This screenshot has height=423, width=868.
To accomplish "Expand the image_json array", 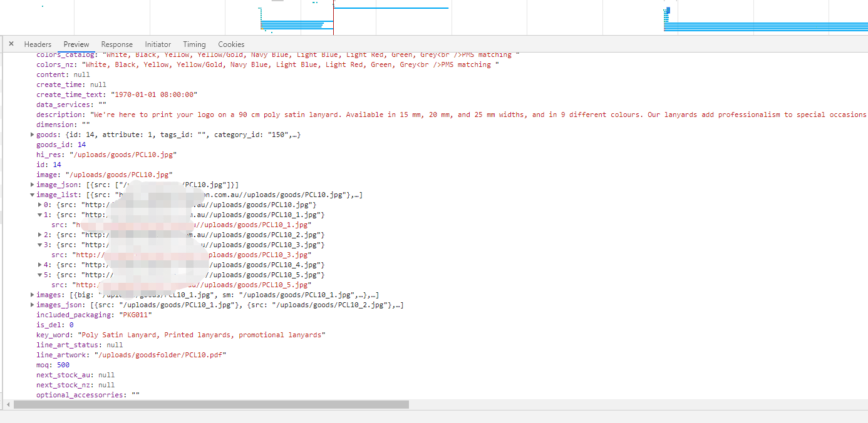I will coord(31,184).
